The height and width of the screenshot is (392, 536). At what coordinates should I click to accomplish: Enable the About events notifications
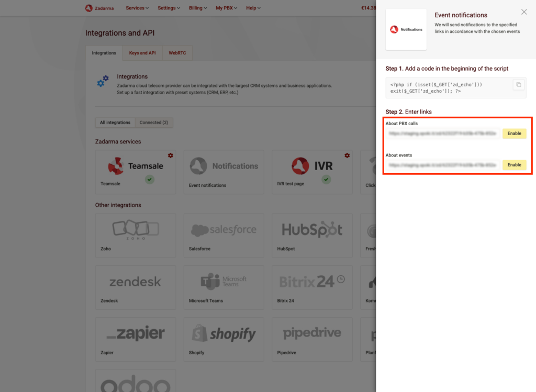(514, 165)
